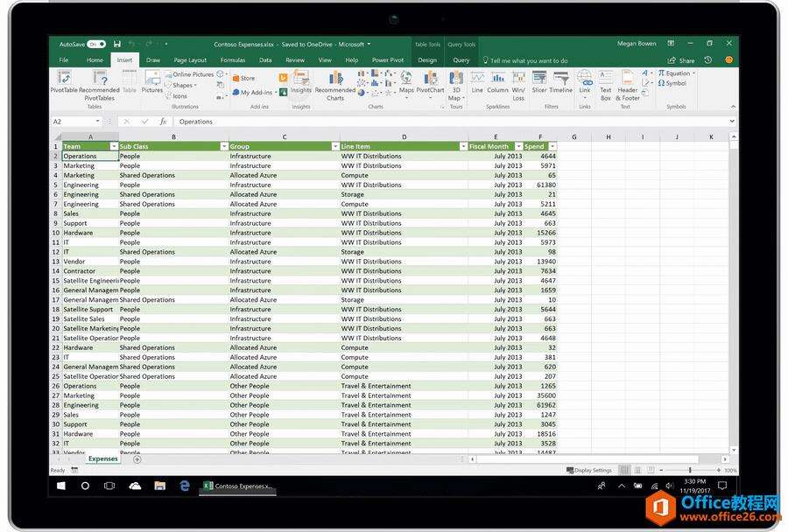Expand the Name Box dropdown

coord(97,122)
